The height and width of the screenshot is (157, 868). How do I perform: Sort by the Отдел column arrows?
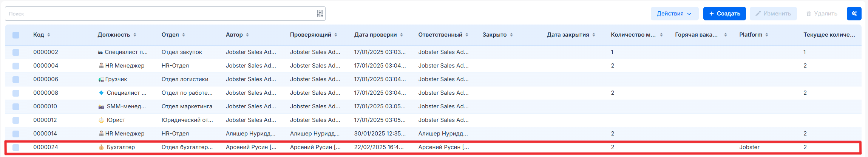184,35
